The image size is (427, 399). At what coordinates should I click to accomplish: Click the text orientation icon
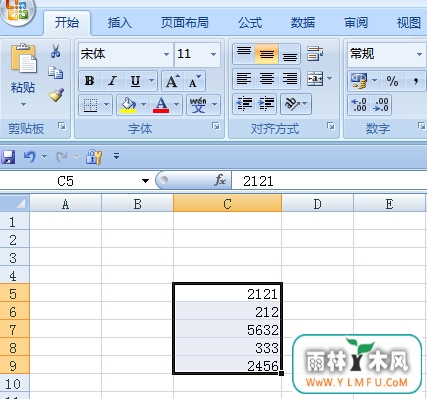click(292, 104)
